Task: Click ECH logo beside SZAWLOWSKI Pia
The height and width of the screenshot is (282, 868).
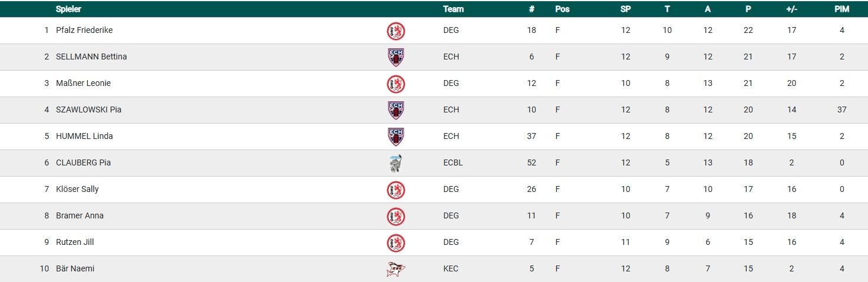Action: tap(395, 110)
